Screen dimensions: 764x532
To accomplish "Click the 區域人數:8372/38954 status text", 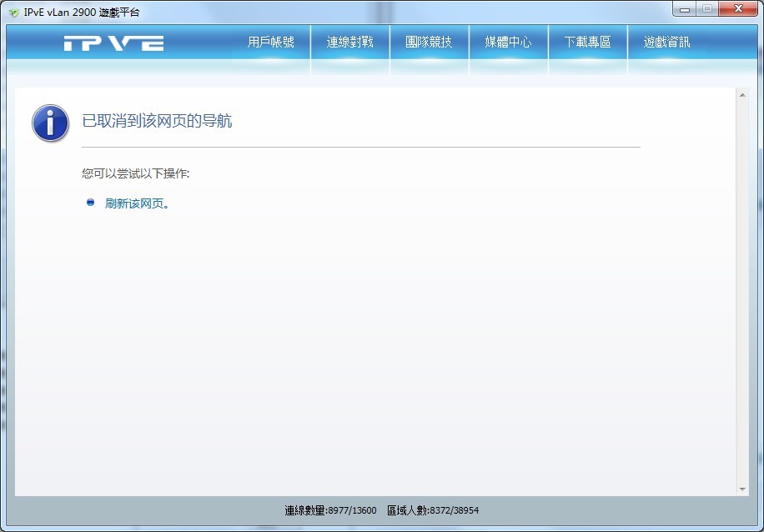I will (x=433, y=510).
